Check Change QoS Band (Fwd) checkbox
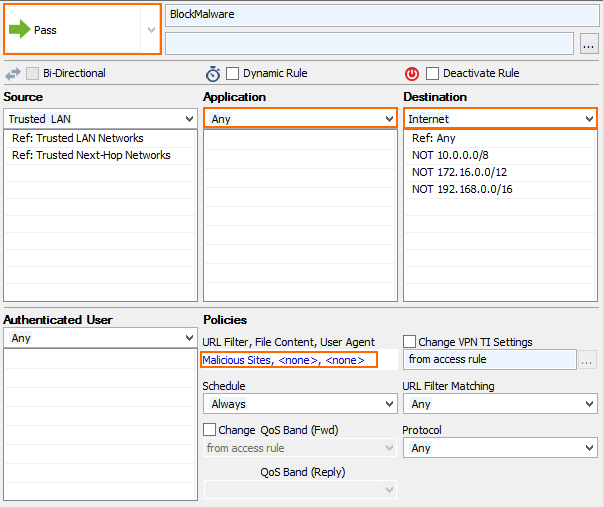The height and width of the screenshot is (507, 604). coord(210,429)
